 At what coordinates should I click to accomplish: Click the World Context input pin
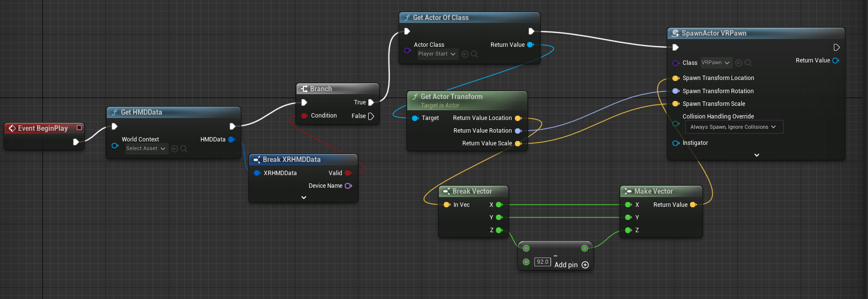pos(115,145)
